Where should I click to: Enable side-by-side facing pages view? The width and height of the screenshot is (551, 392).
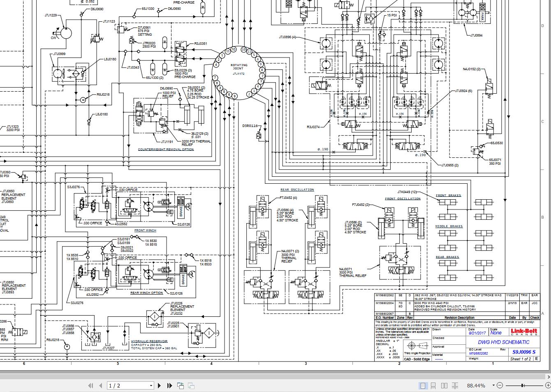coord(444,385)
